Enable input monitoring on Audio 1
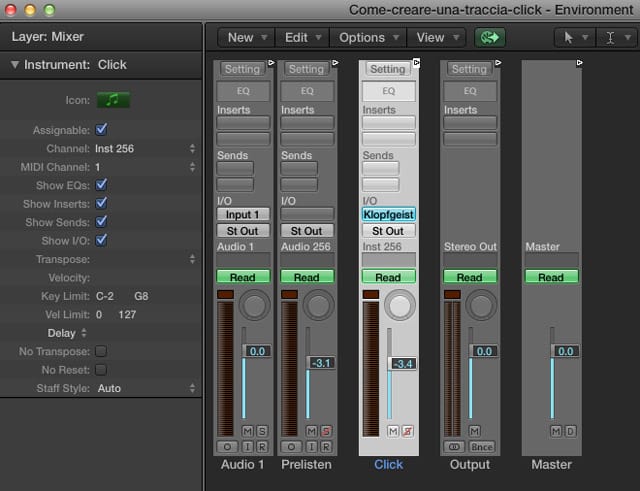 click(x=247, y=447)
